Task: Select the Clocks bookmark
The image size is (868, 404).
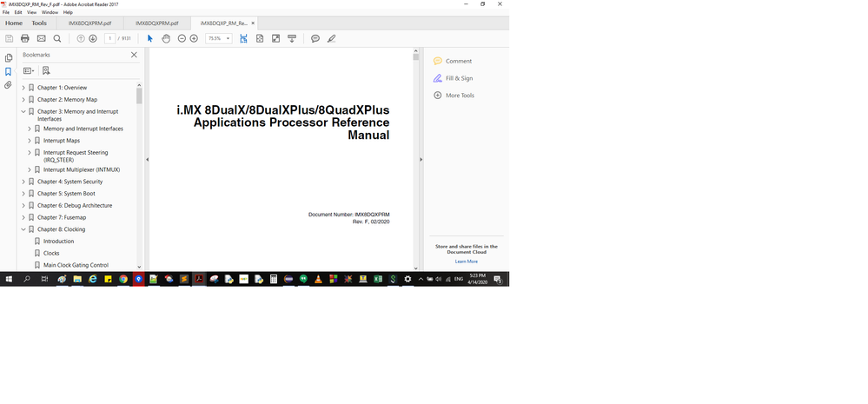Action: point(51,253)
